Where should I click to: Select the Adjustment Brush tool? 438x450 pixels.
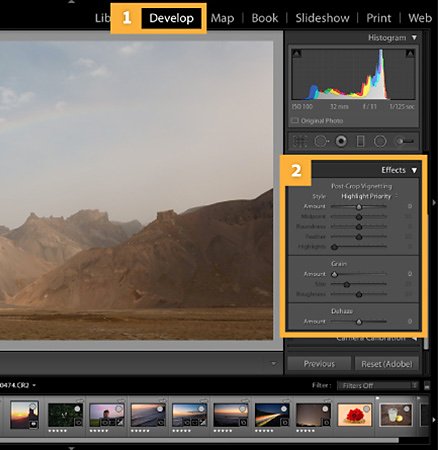coord(405,141)
